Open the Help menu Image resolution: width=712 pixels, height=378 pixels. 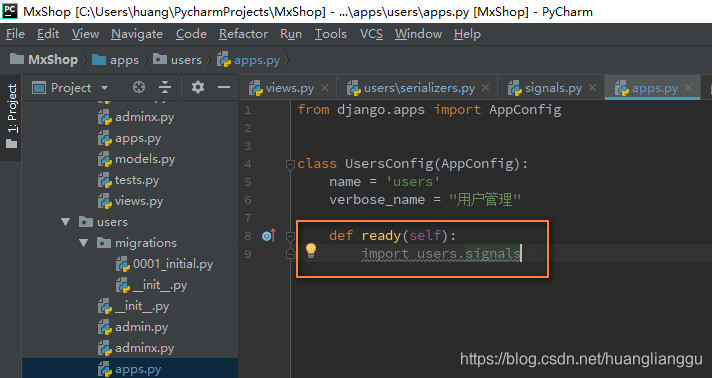(x=467, y=34)
